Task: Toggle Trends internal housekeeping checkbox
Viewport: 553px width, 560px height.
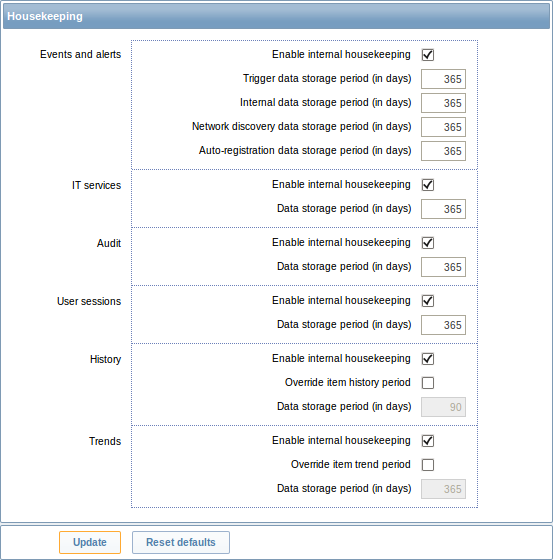Action: click(428, 441)
